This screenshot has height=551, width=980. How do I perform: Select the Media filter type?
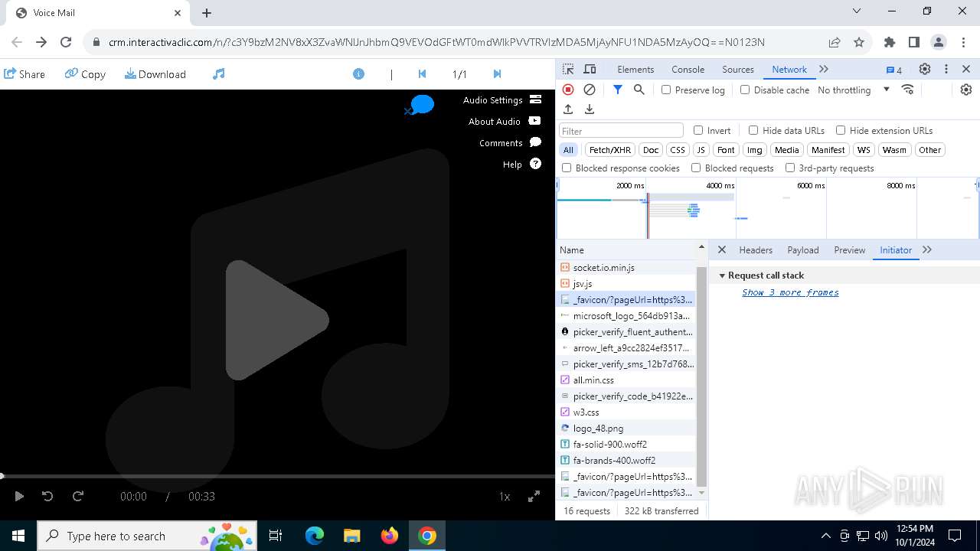(x=786, y=150)
